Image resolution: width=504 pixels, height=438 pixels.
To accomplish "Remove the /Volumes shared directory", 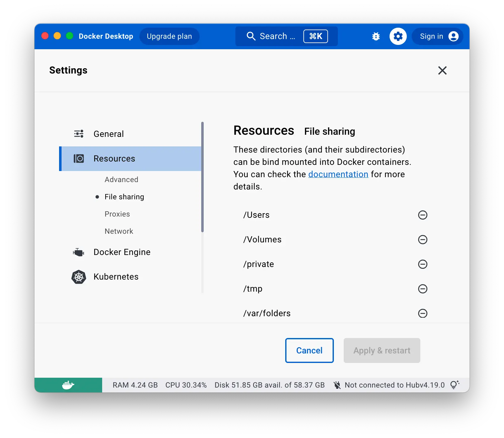I will coord(423,240).
